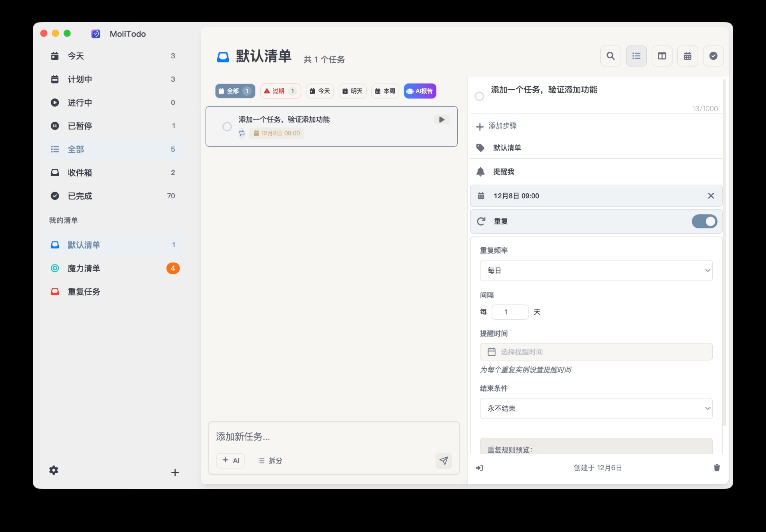Viewport: 766px width, 532px height.
Task: Mark task complete in task list circle
Action: click(x=227, y=126)
